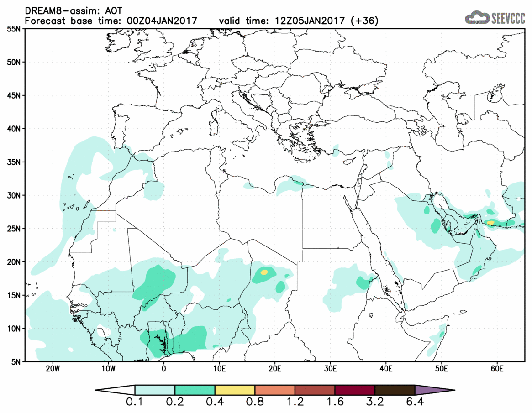The height and width of the screenshot is (413, 532).
Task: Select the 1.6–3.2 dark maroon legend swatch
Action: 355,390
